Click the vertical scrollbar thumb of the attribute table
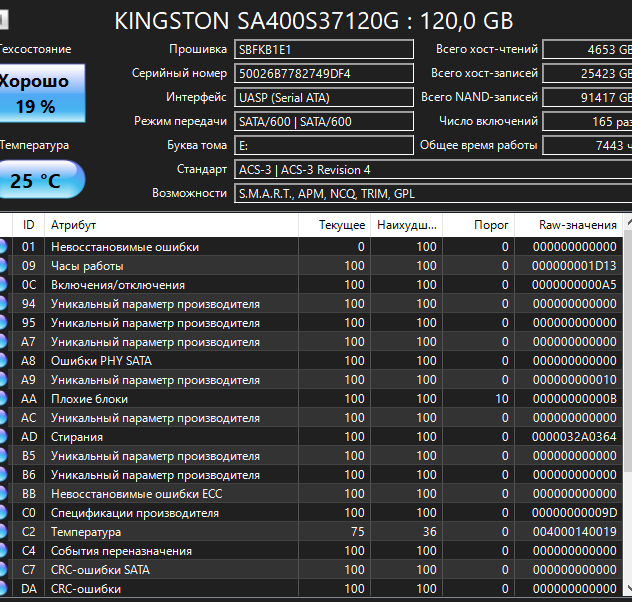This screenshot has width=632, height=602. (628, 350)
